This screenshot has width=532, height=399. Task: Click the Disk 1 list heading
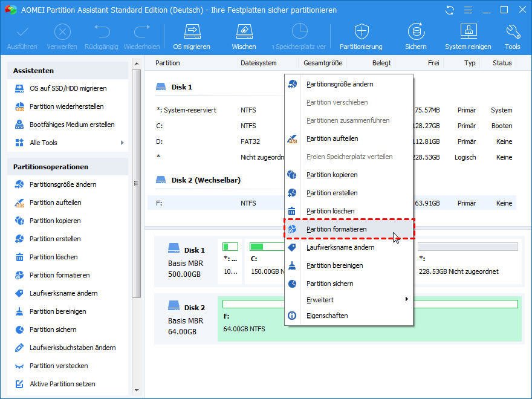[181, 87]
